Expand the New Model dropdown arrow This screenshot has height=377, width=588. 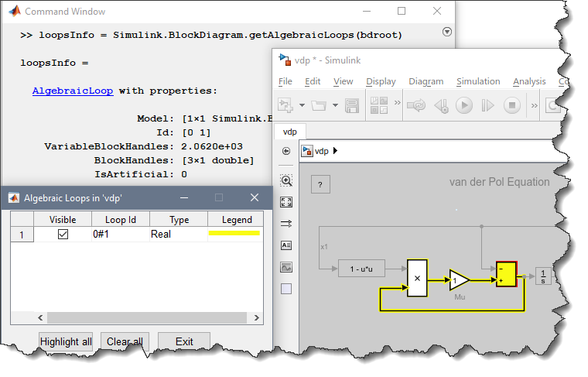pyautogui.click(x=303, y=105)
